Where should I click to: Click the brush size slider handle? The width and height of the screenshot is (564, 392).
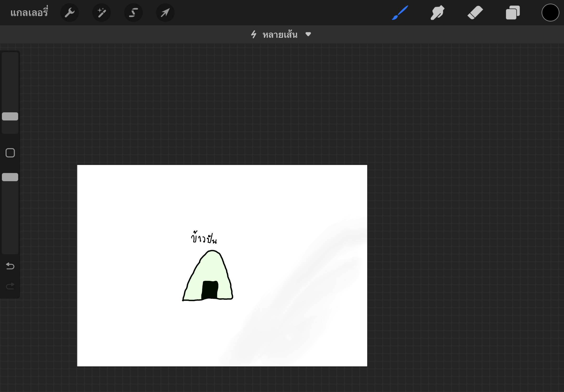pyautogui.click(x=10, y=116)
